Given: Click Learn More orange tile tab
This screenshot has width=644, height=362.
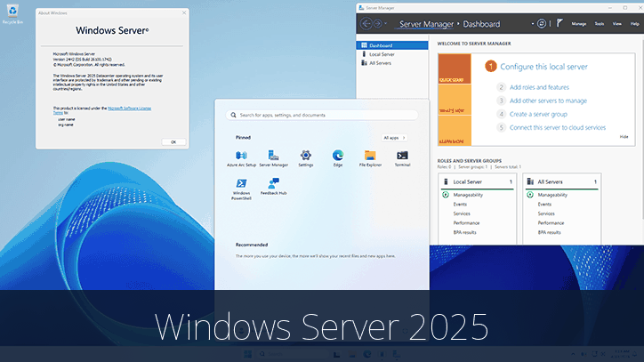Looking at the screenshot, I should pyautogui.click(x=455, y=131).
